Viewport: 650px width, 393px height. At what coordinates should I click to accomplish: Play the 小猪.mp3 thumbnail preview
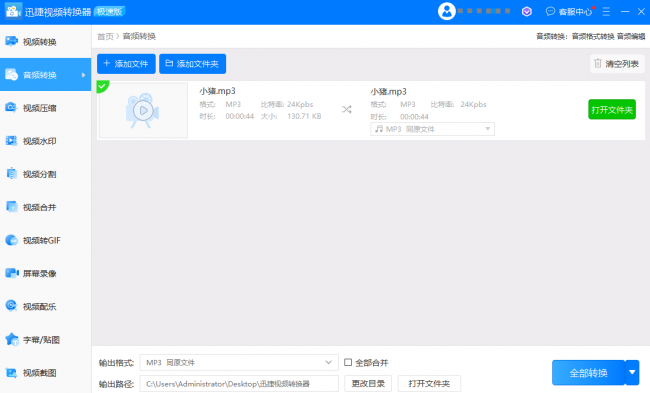coord(143,111)
